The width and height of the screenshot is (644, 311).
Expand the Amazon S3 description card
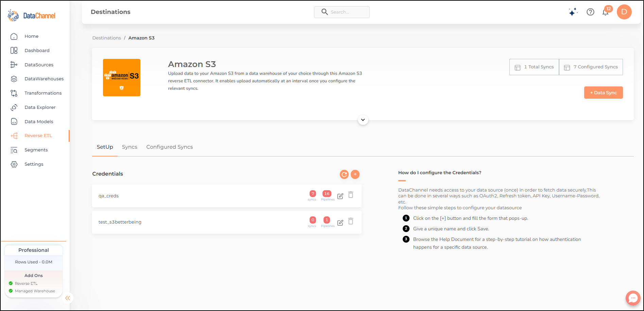click(363, 120)
